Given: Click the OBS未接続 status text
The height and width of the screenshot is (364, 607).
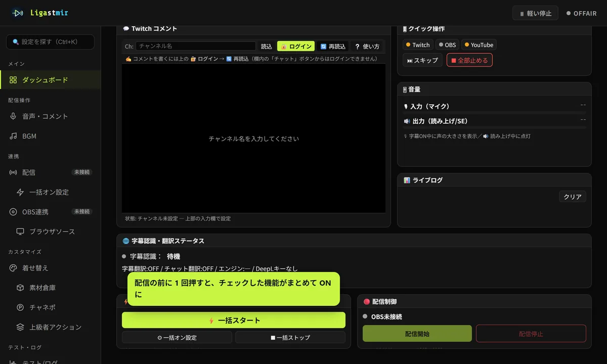Looking at the screenshot, I should [386, 317].
